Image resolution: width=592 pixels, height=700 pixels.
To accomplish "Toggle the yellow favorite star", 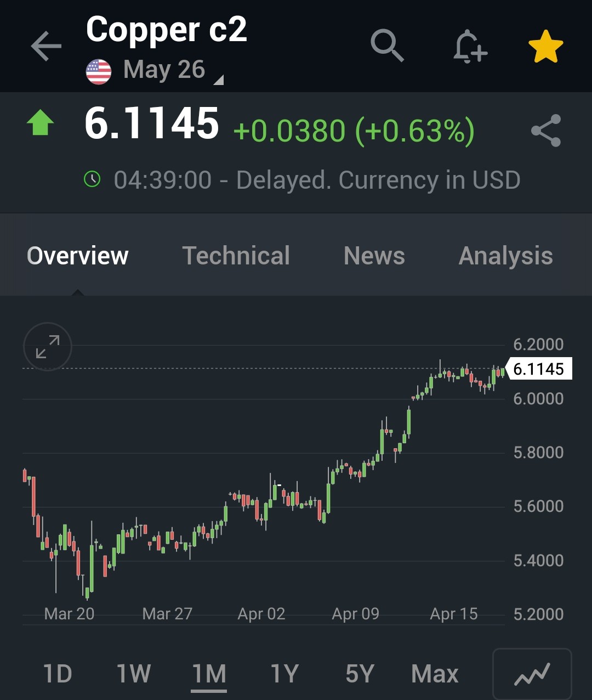I will pos(545,46).
